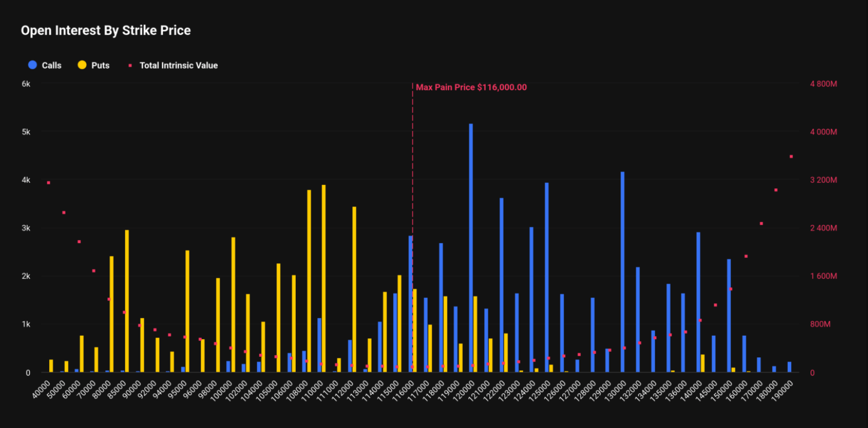The width and height of the screenshot is (868, 428).
Task: Select the blue Calls bar at strike 116000
Action: pos(411,304)
